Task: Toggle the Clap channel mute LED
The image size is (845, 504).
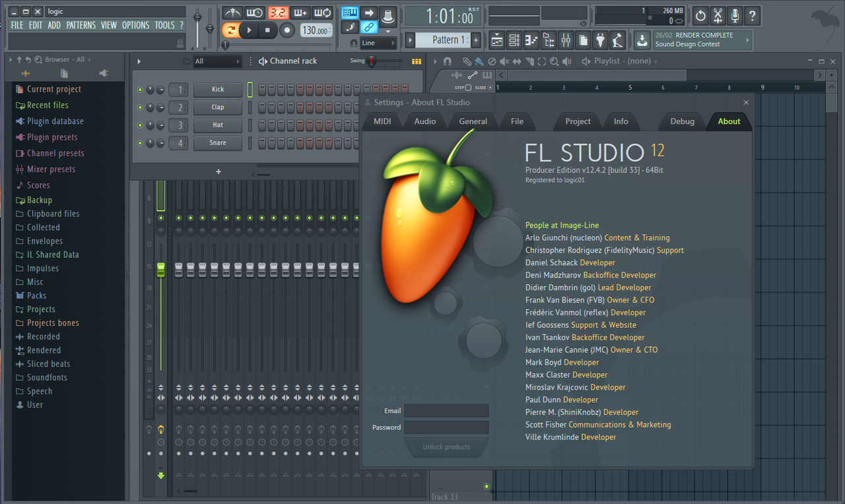Action: pyautogui.click(x=140, y=107)
